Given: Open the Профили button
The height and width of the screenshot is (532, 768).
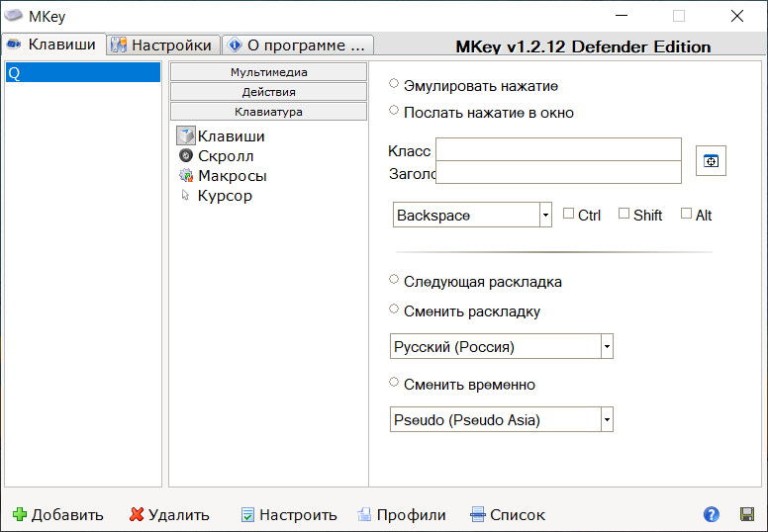Looking at the screenshot, I should pos(402,514).
